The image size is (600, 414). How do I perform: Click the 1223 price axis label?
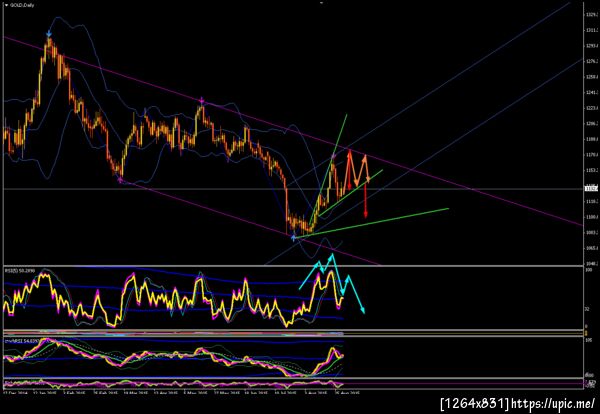(x=592, y=108)
